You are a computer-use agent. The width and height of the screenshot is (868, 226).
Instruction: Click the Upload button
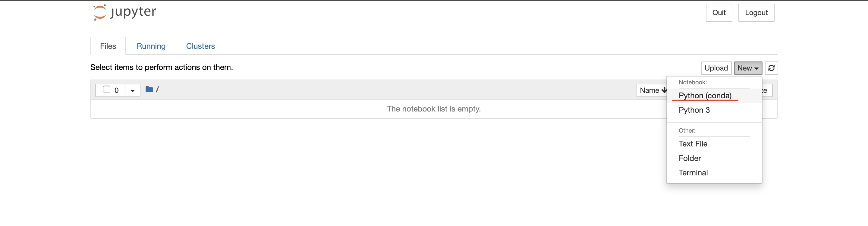[716, 68]
